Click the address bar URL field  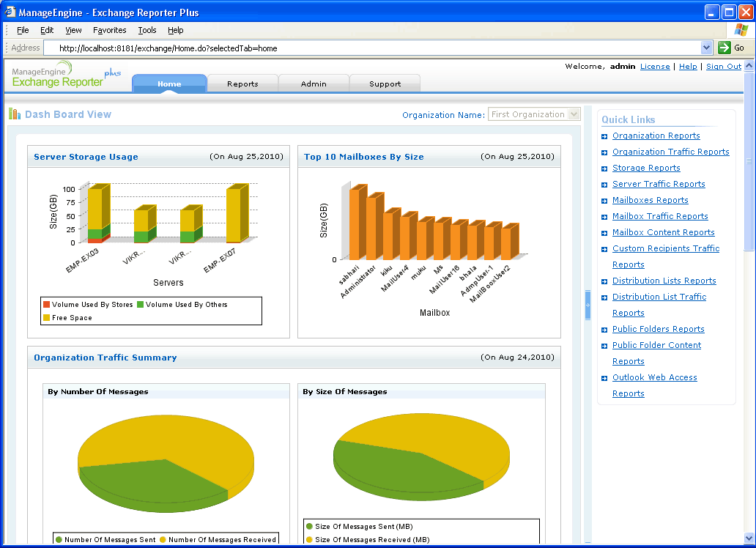371,48
